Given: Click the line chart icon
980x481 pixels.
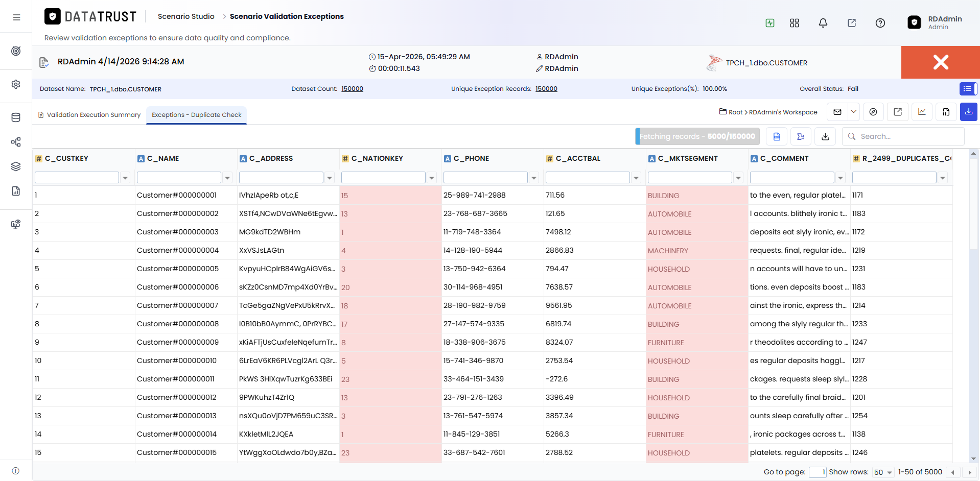Looking at the screenshot, I should tap(922, 112).
